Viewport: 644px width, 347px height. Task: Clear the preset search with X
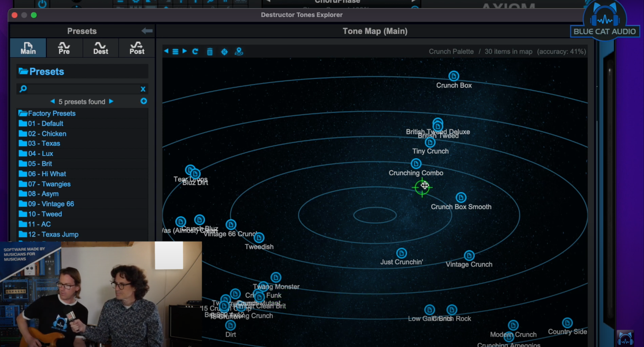click(x=143, y=89)
